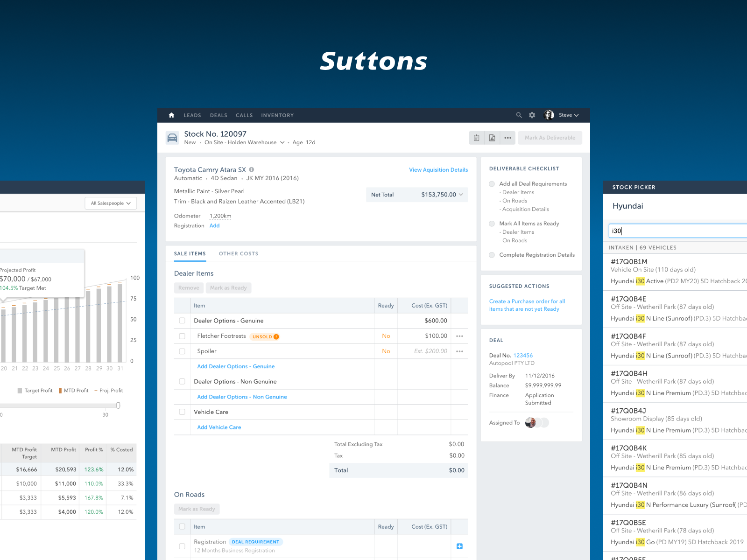The width and height of the screenshot is (747, 560).
Task: Click Add Vehicle Care link
Action: point(219,427)
